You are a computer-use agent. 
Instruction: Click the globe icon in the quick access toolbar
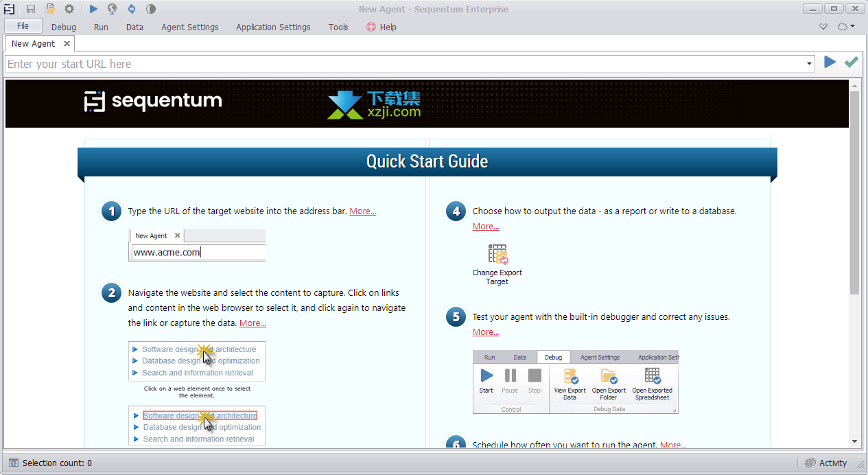click(112, 9)
